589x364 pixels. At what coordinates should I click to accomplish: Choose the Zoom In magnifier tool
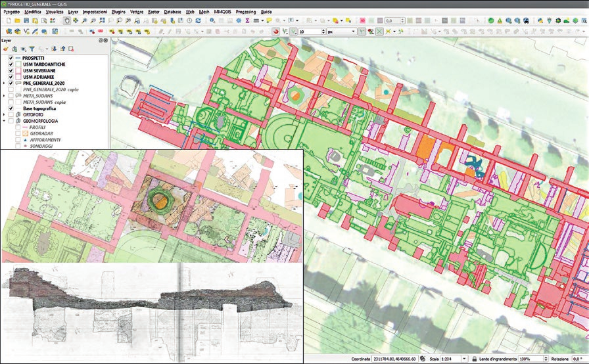(85, 20)
